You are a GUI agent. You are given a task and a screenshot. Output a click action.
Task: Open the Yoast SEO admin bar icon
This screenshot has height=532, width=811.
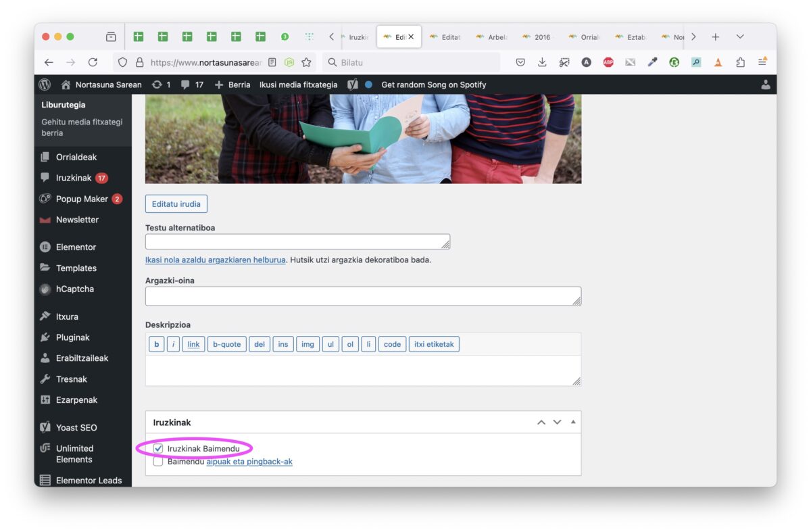(x=353, y=84)
